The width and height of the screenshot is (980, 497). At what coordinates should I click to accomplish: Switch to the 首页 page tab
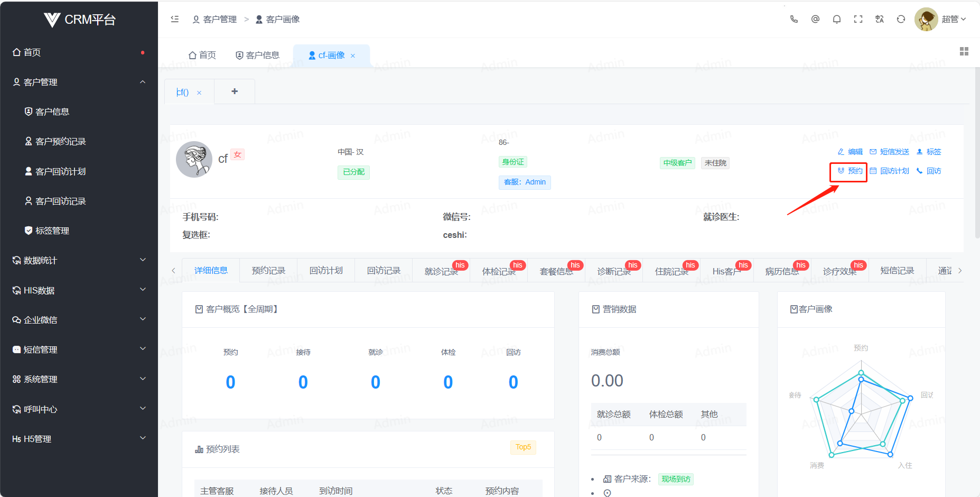pyautogui.click(x=202, y=55)
